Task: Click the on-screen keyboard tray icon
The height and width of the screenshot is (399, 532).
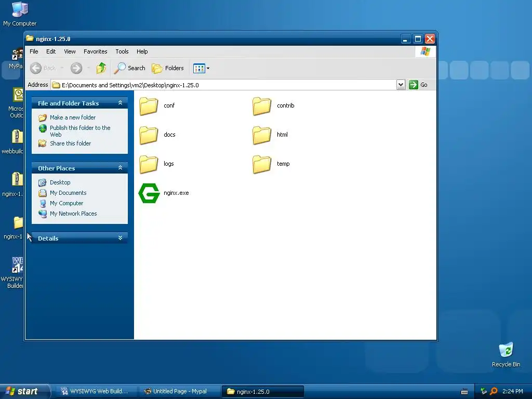Action: tap(464, 392)
